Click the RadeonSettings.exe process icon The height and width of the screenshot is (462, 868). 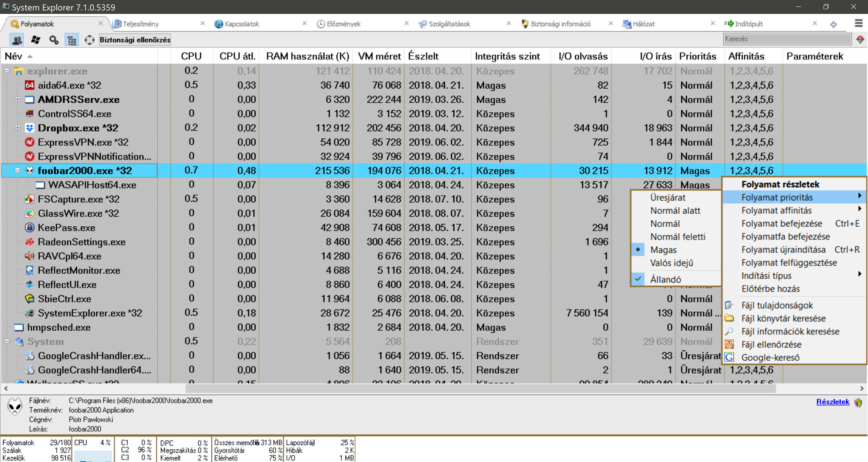pyautogui.click(x=29, y=242)
